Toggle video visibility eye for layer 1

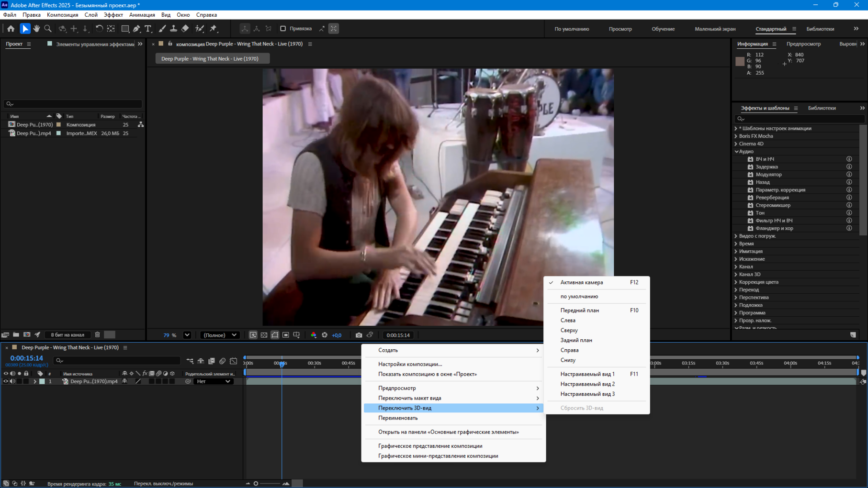(6, 381)
